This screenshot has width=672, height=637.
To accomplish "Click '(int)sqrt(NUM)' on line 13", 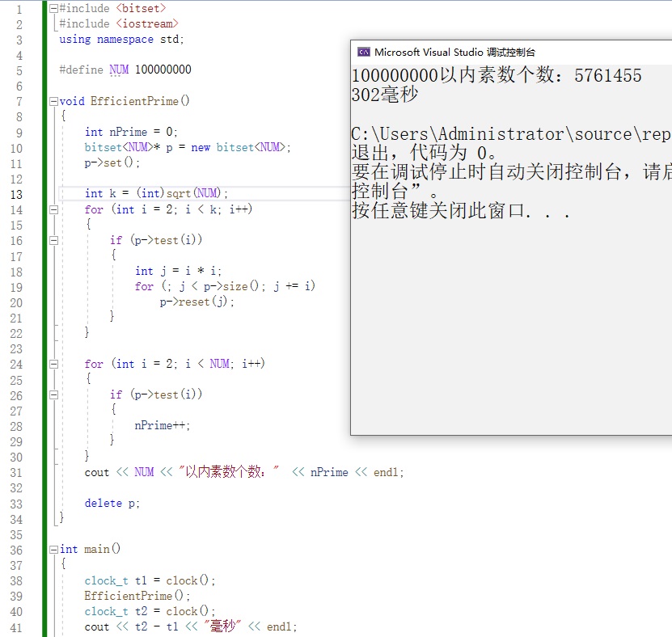I will [180, 193].
